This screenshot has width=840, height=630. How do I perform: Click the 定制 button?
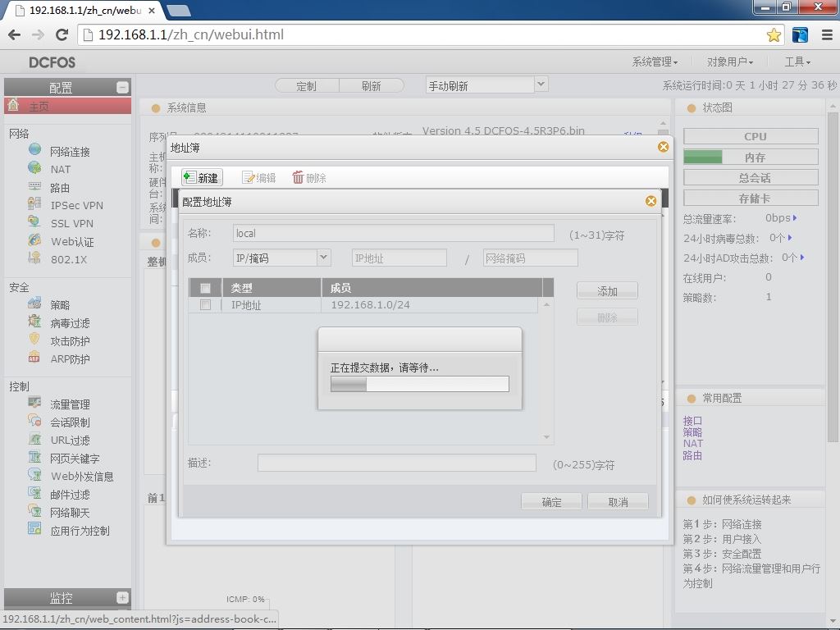click(x=307, y=85)
